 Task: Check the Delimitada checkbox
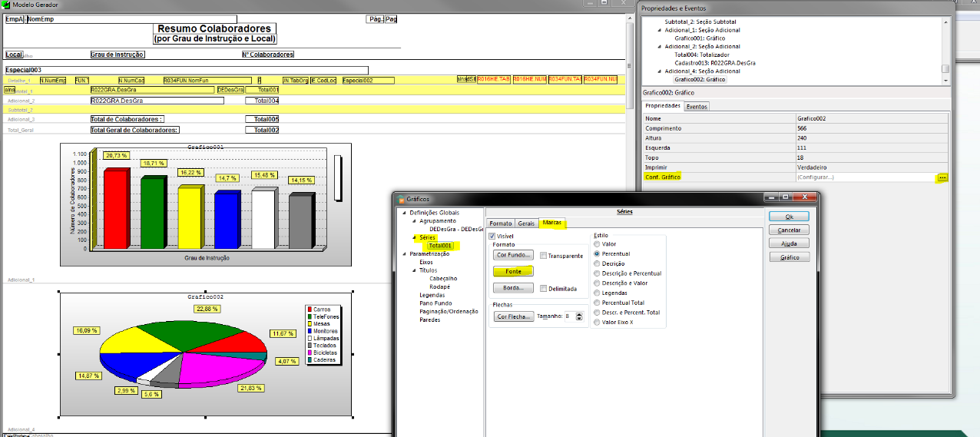click(x=543, y=289)
